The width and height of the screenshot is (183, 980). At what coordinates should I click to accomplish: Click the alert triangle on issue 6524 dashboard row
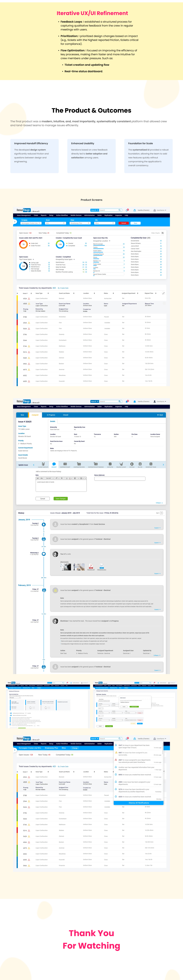29,299
